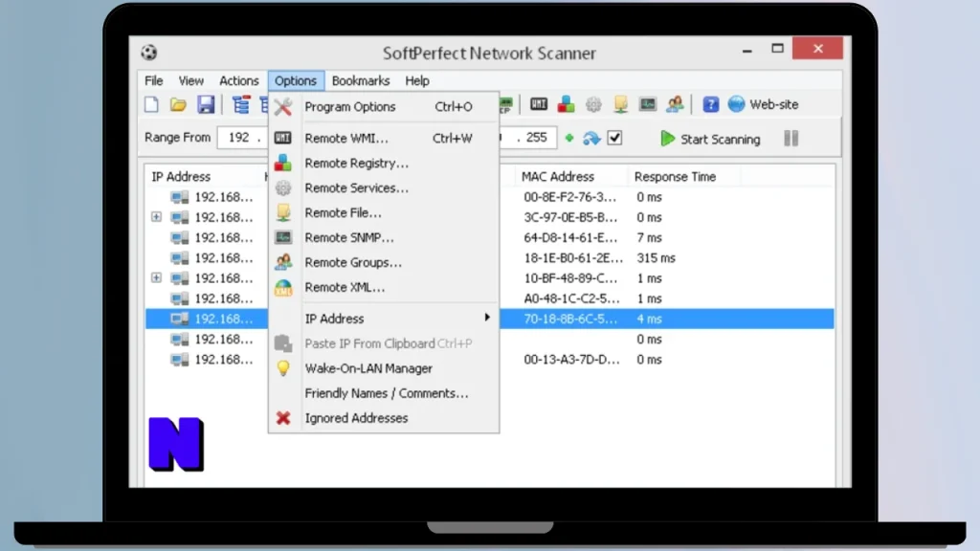Open Ignored Addresses entry
Image resolution: width=980 pixels, height=551 pixels.
(x=384, y=418)
